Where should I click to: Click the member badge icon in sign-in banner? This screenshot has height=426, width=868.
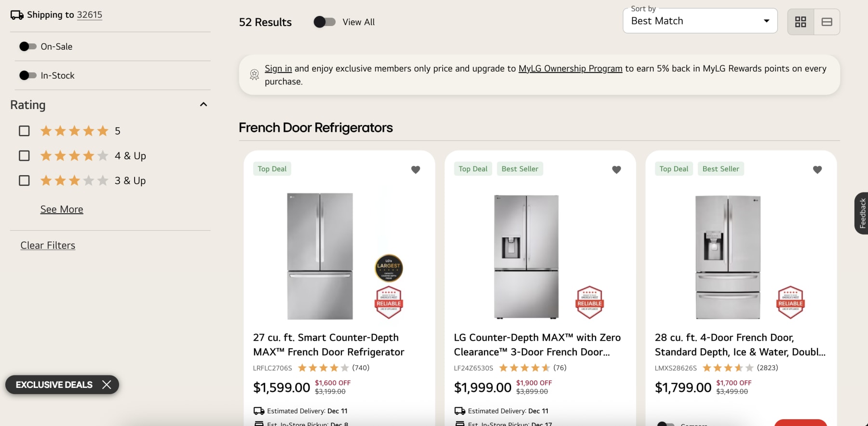(254, 75)
